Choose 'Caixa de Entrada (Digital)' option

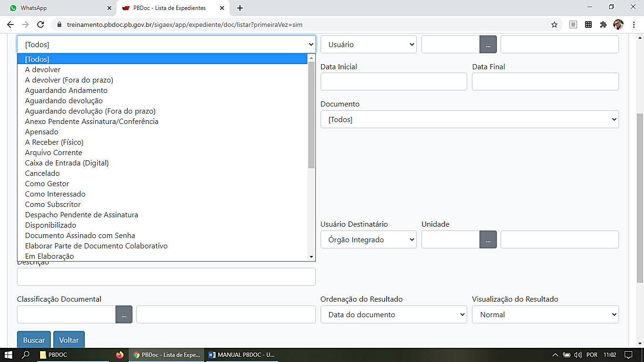click(66, 163)
